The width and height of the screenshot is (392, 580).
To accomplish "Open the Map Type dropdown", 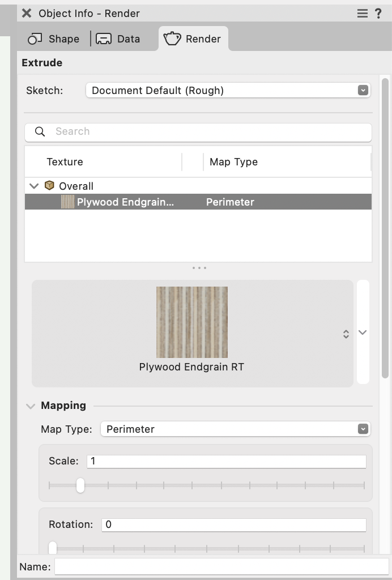I will coord(235,429).
